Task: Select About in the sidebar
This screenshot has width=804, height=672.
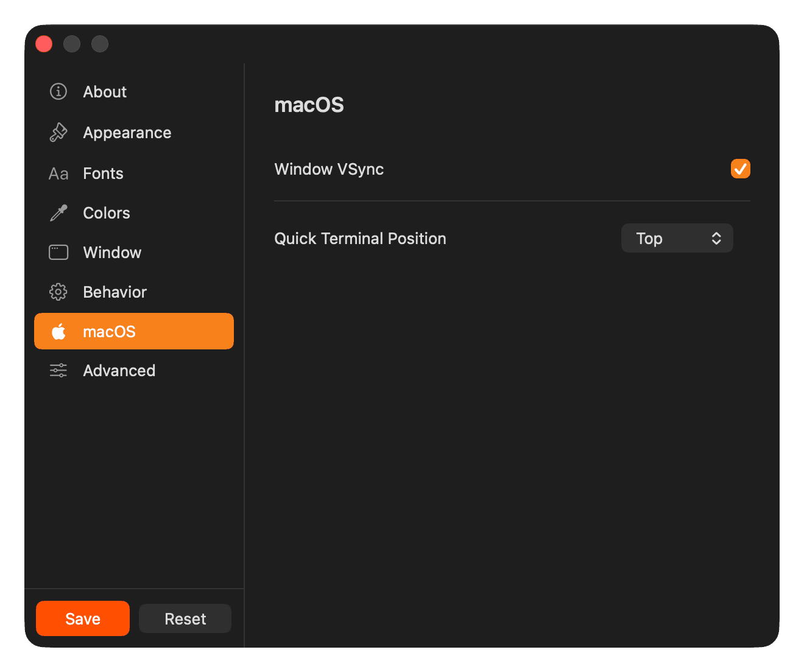Action: (105, 91)
